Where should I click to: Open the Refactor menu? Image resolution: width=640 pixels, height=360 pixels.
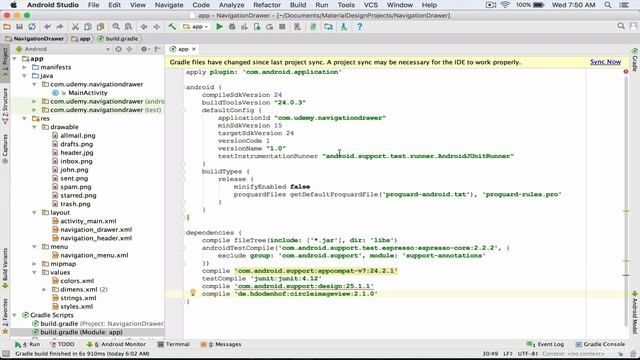point(267,5)
